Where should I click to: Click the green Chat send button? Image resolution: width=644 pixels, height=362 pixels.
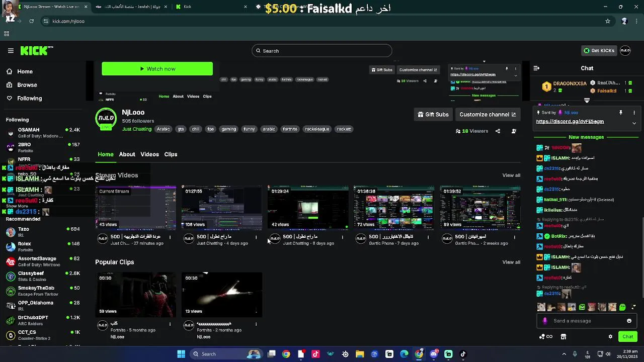tap(628, 337)
